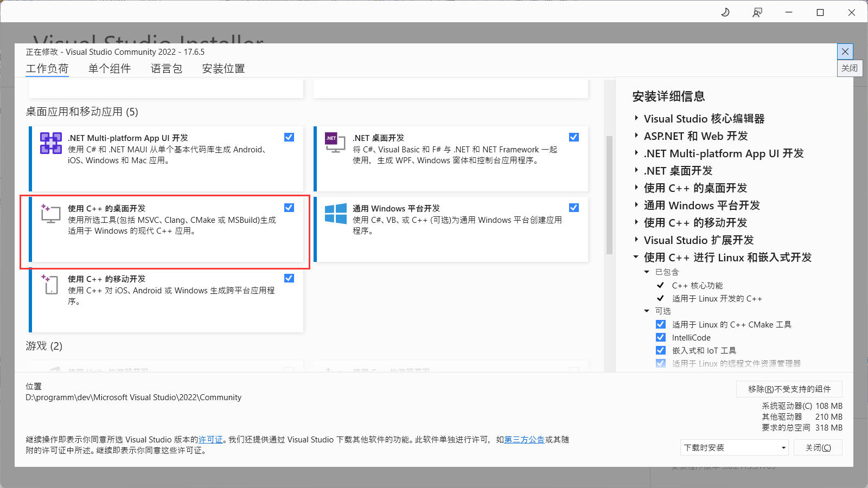Click the 系统驱动器(C) 108 MB entry
The image size is (868, 488).
pos(802,406)
